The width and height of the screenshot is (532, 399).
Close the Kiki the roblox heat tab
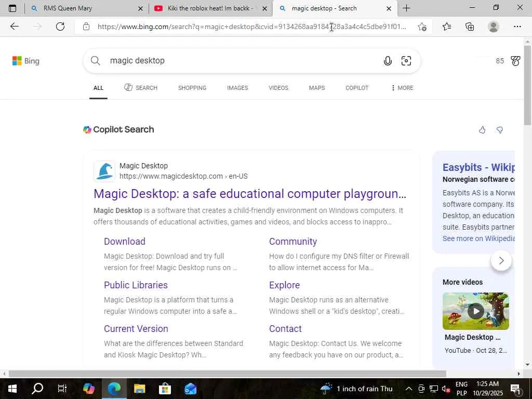264,8
